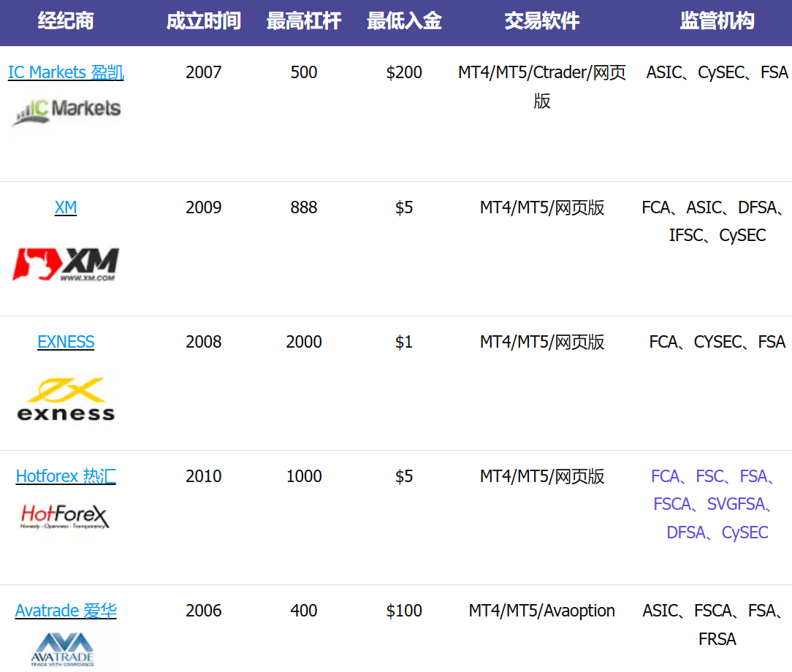
Task: Click the 成立时间 column header
Action: (204, 20)
